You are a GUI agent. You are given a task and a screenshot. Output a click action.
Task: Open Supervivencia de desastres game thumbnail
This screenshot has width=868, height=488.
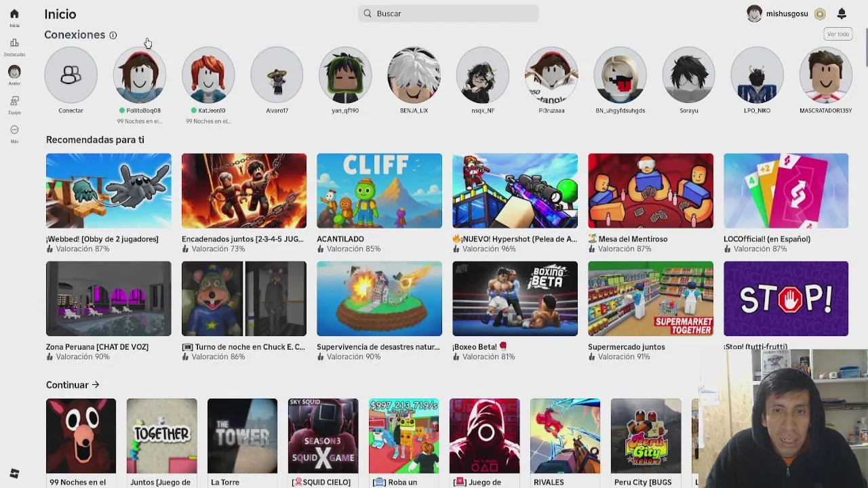click(379, 299)
